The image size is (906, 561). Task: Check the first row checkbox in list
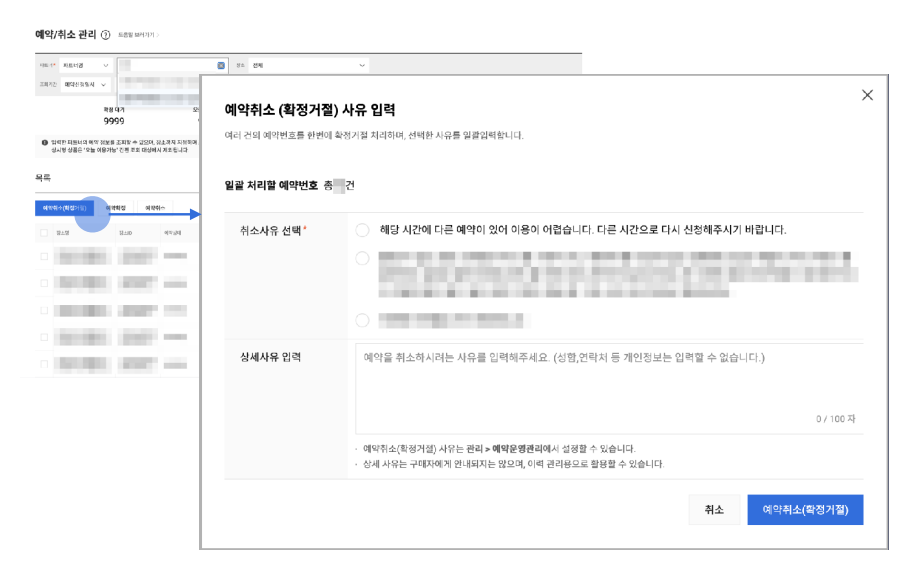coord(43,257)
